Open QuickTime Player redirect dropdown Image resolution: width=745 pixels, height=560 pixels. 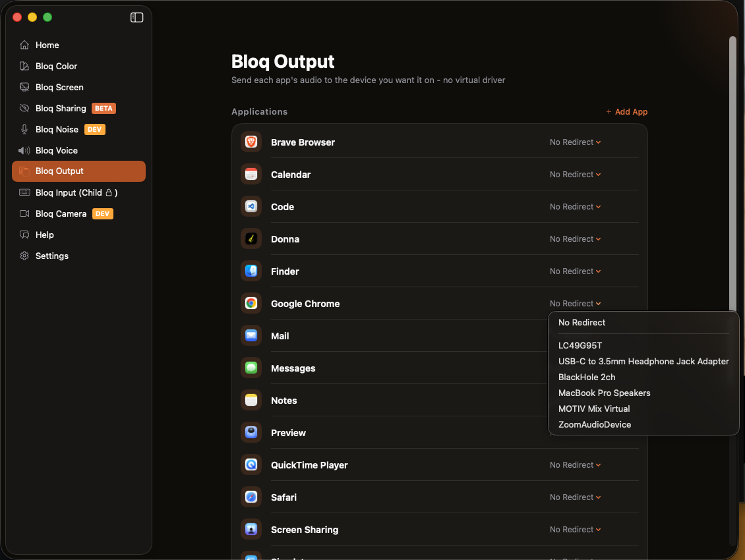point(575,465)
